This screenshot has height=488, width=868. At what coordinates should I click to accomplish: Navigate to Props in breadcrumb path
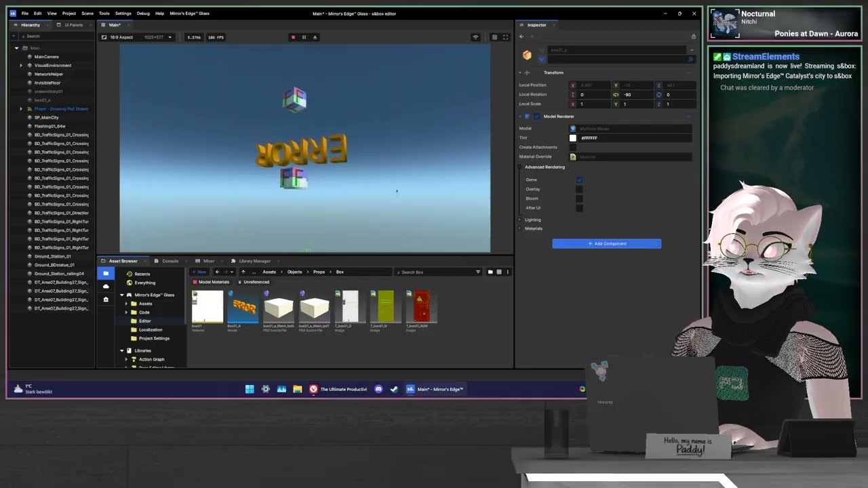coord(319,272)
